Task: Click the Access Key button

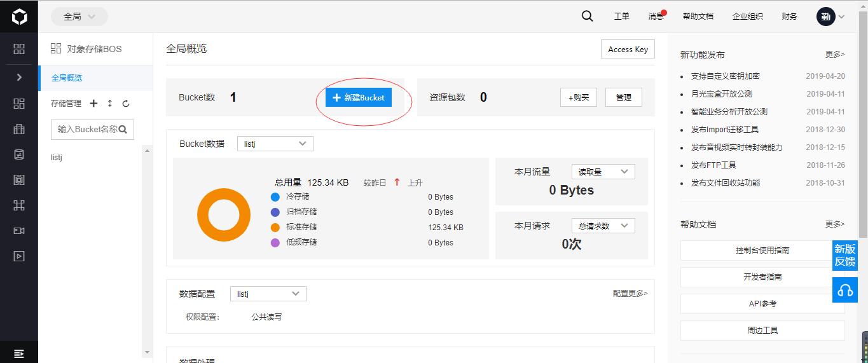Action: tap(628, 49)
